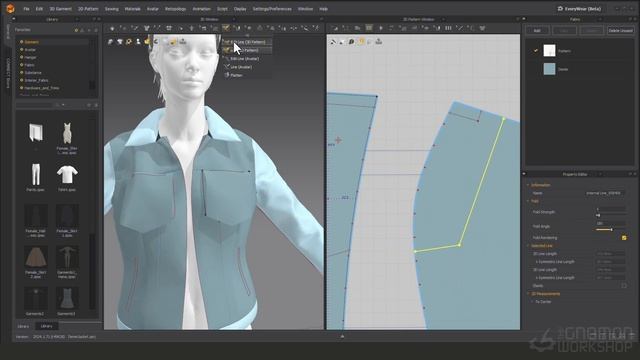
Task: Click the EveryWear icon in the title bar
Action: coord(560,9)
